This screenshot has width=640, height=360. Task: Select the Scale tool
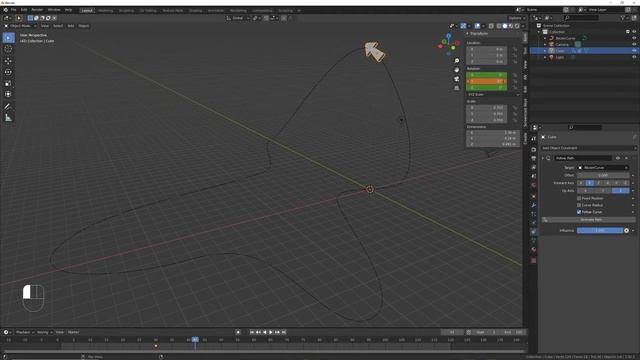tap(8, 83)
